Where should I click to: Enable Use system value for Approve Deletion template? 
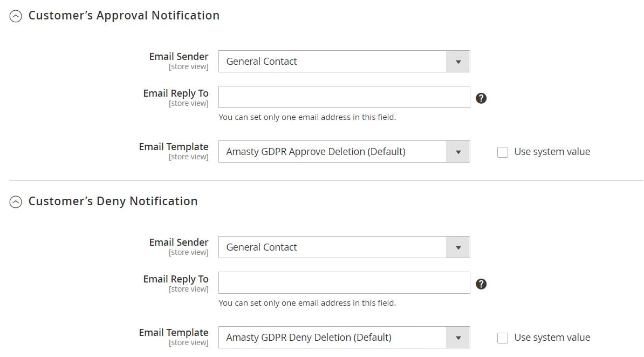[x=503, y=152]
